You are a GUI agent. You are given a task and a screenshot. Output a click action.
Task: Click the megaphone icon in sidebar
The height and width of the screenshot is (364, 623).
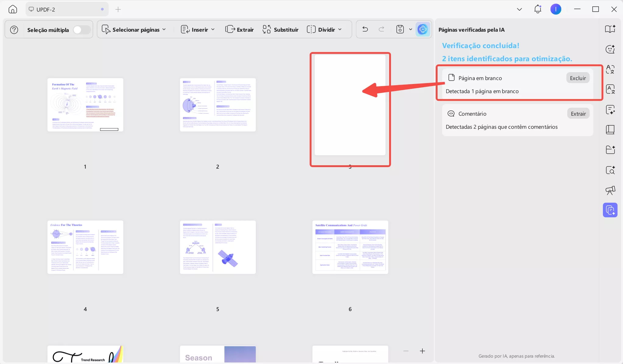[x=610, y=191]
